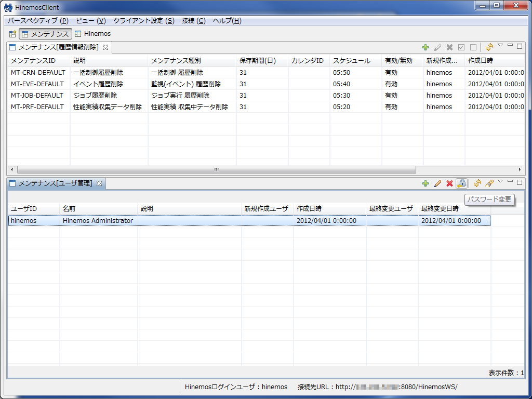Select the メンテナンス[履歴情報削除] tab
532x399 pixels.
coord(59,47)
